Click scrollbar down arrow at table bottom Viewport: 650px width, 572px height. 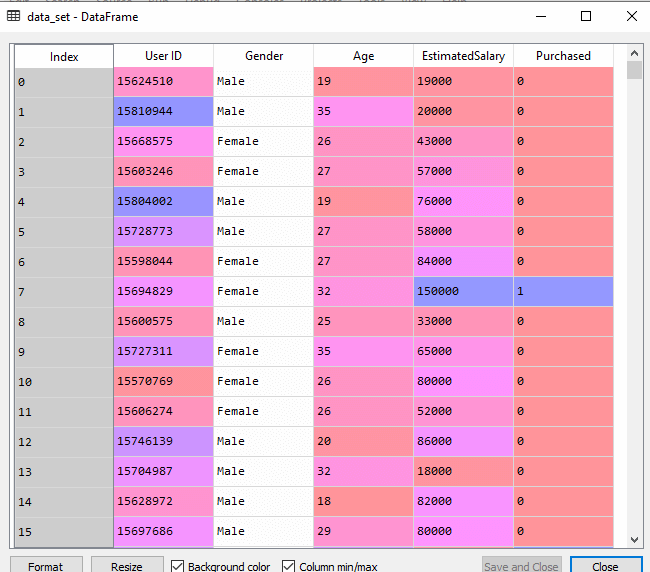[x=634, y=539]
